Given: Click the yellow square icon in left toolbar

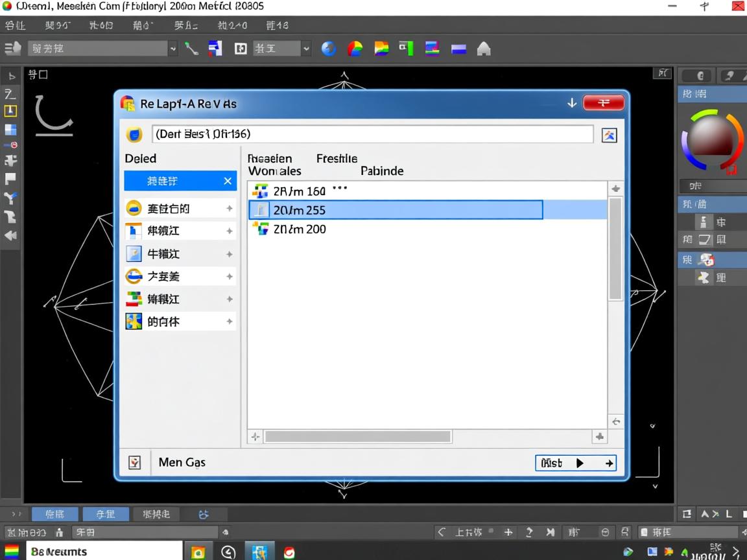Looking at the screenshot, I should pos(10,111).
